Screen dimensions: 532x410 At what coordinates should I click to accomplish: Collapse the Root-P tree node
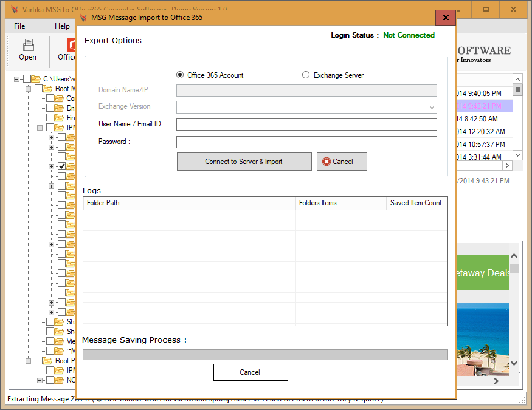point(28,361)
